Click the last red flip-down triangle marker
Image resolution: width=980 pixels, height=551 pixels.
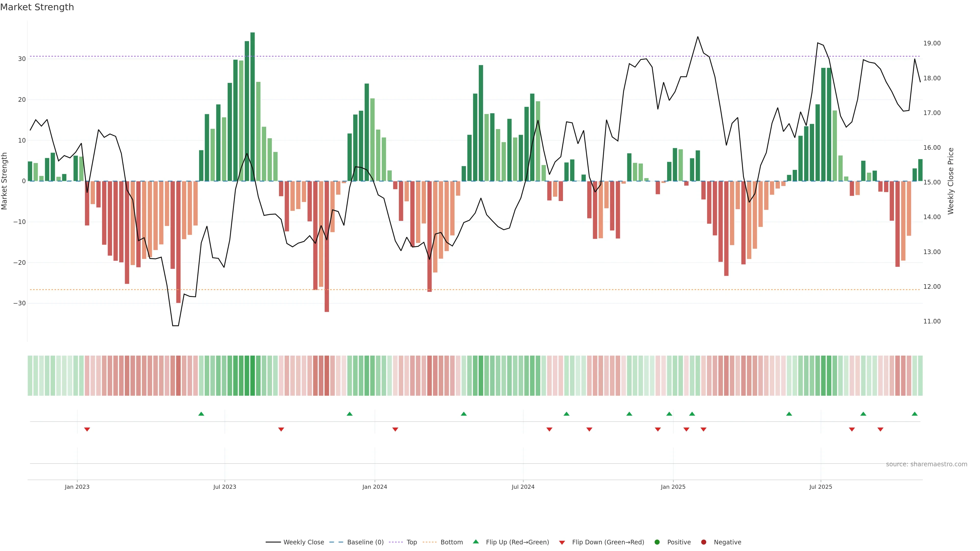[x=880, y=429]
